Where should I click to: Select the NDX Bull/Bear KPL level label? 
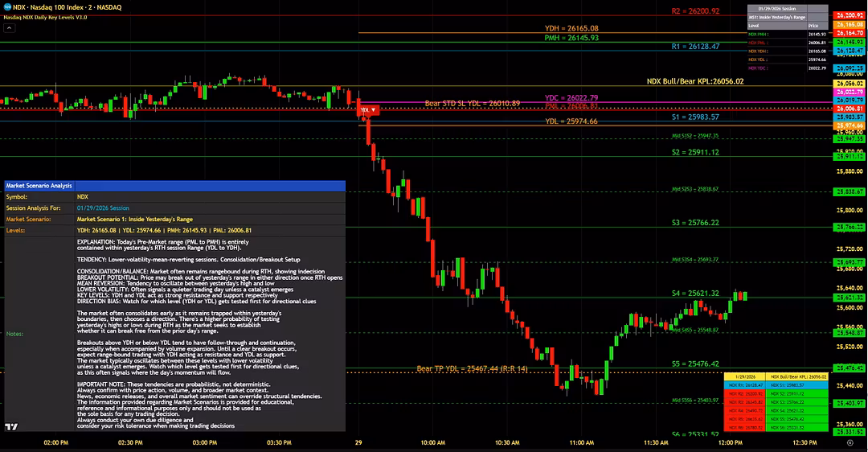(x=694, y=81)
